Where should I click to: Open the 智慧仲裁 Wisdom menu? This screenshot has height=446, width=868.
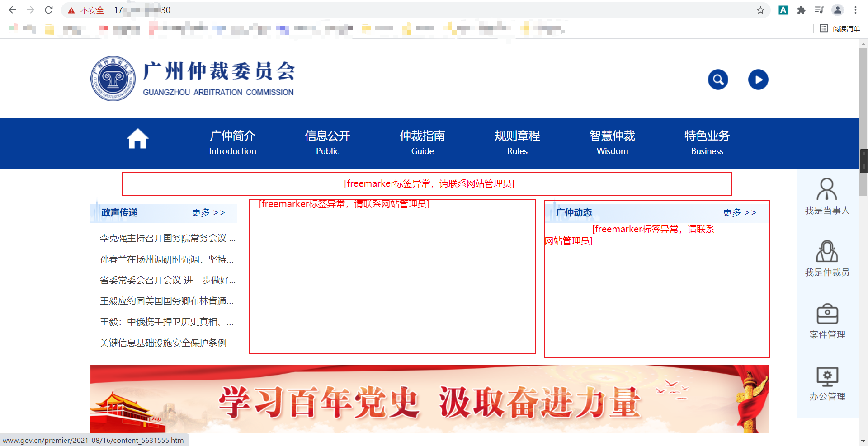(612, 143)
